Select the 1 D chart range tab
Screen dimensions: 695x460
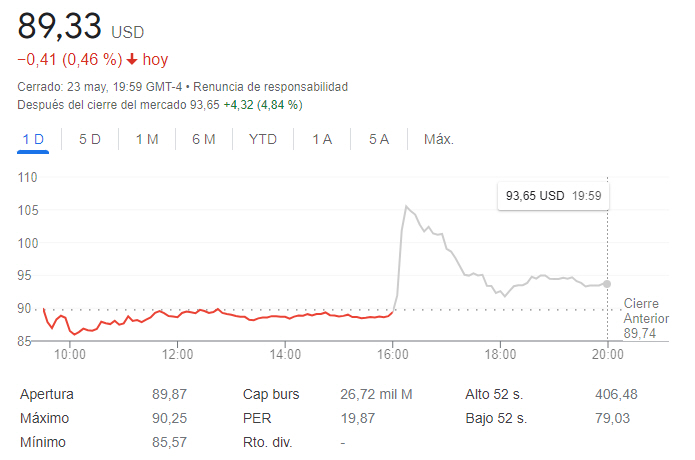click(33, 139)
